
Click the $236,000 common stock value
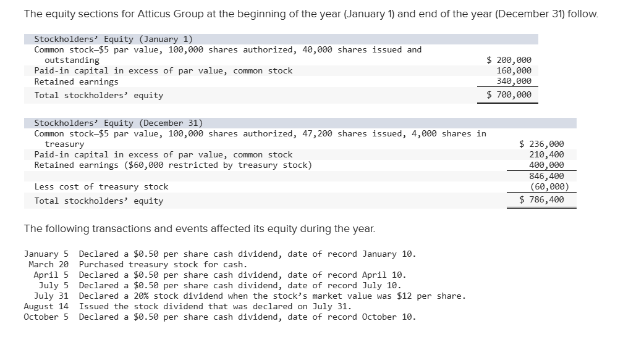coord(541,144)
